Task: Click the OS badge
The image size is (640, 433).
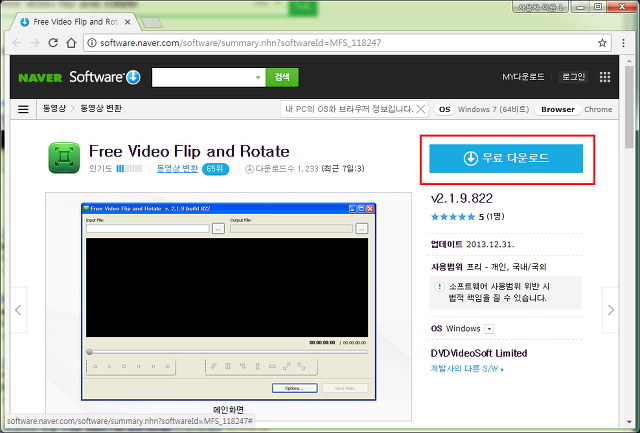Action: pos(444,109)
